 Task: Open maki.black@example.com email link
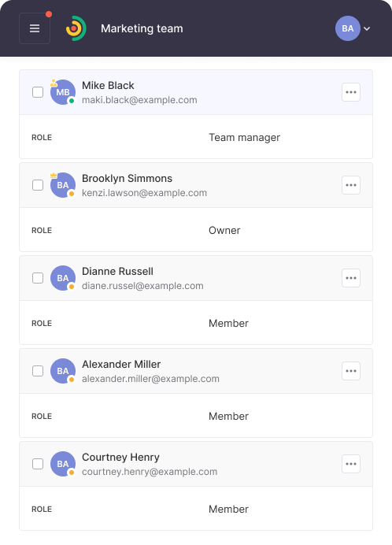tap(139, 100)
